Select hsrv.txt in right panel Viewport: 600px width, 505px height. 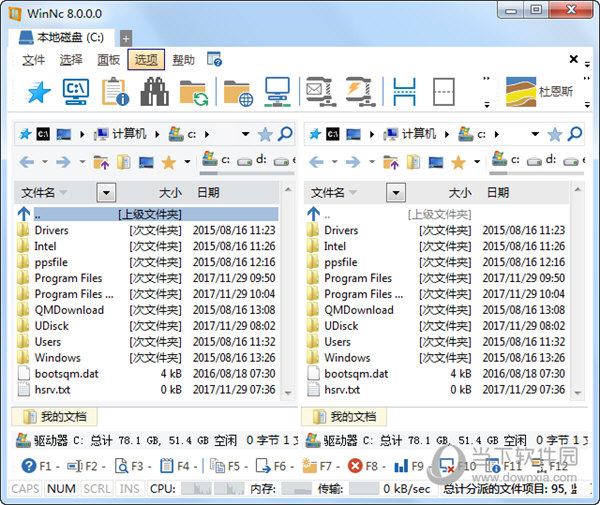(437, 390)
